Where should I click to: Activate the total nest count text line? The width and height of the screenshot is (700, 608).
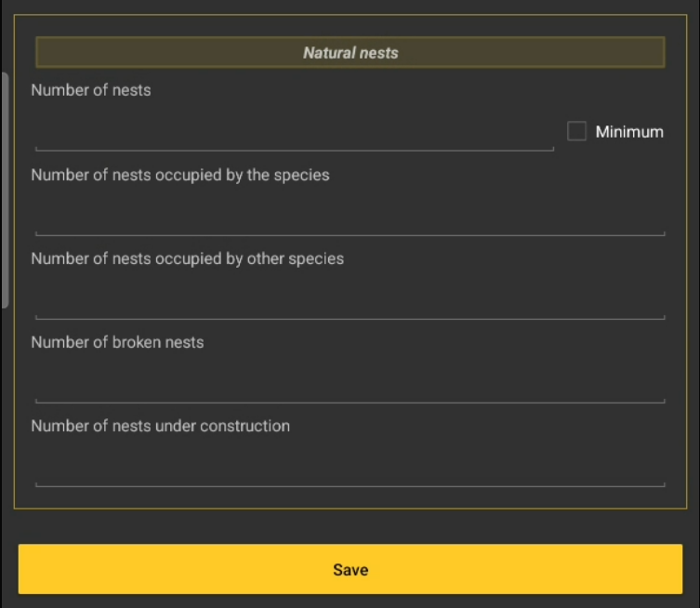coord(294,133)
